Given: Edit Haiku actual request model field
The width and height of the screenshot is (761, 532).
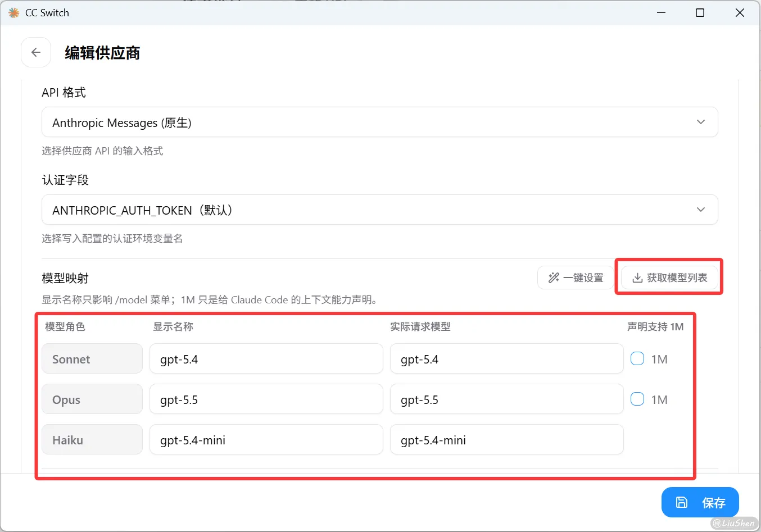Looking at the screenshot, I should click(x=507, y=439).
